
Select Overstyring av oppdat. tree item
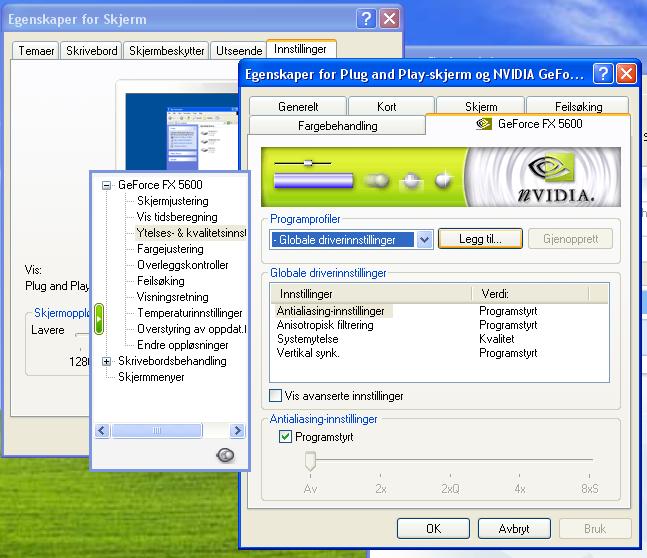[x=191, y=329]
